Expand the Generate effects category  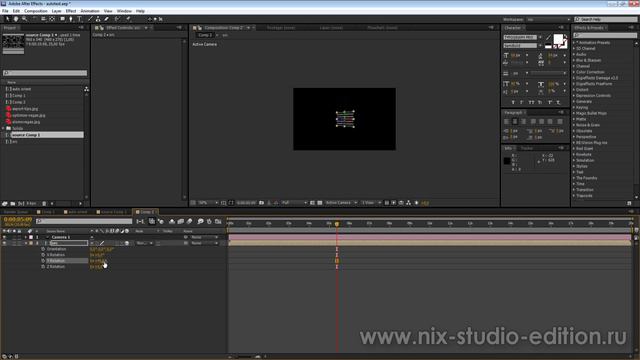click(x=574, y=101)
